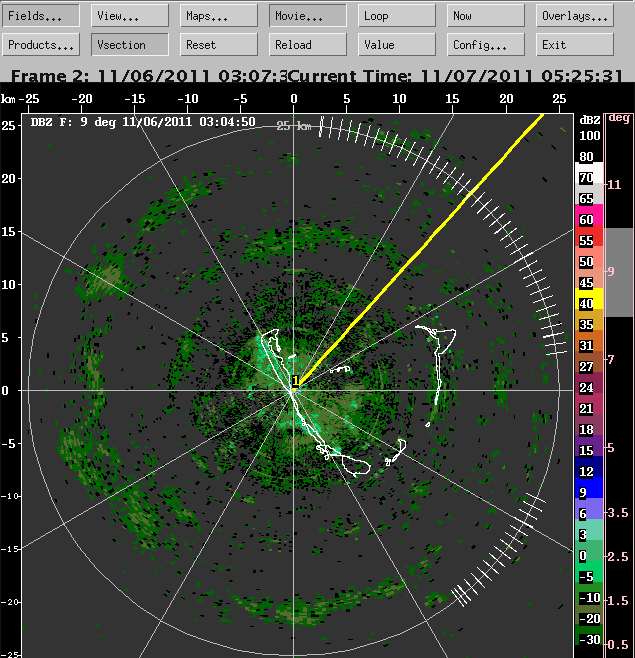Click the Frame 2 time status text
This screenshot has height=658, width=635.
pyautogui.click(x=149, y=76)
